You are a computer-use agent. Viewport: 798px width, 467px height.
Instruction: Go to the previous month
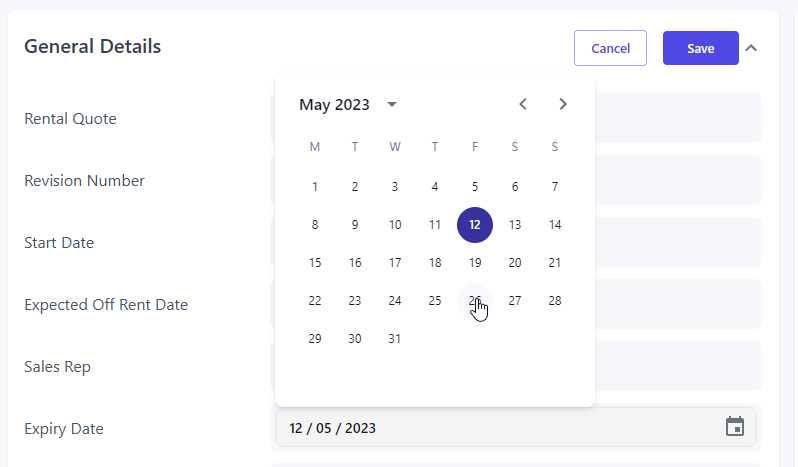[523, 104]
